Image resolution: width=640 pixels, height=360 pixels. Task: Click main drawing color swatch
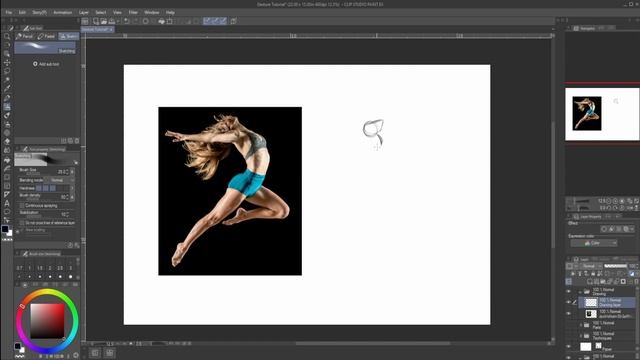coord(5,229)
